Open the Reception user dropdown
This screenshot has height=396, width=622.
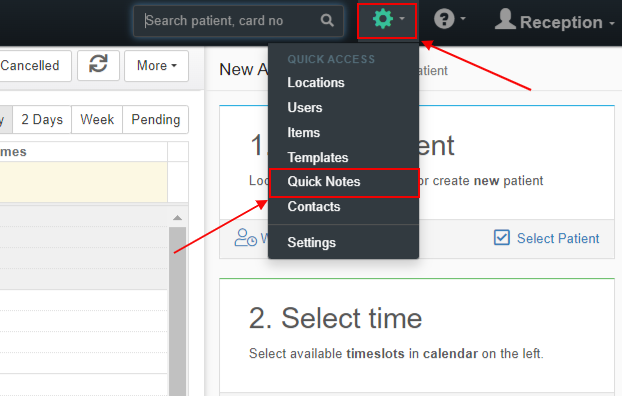coord(555,21)
